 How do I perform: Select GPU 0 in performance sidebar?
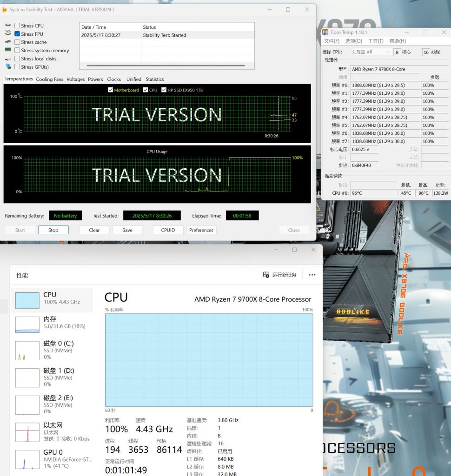coord(50,459)
